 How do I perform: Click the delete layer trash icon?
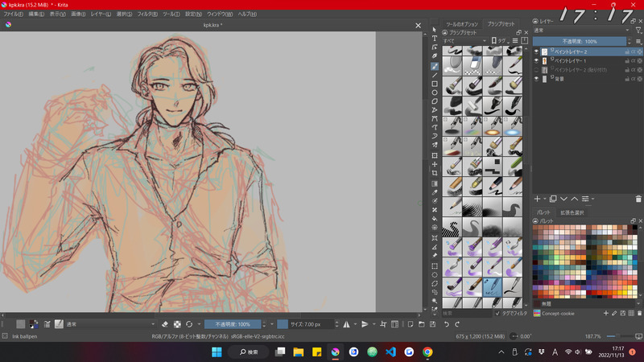click(x=638, y=198)
